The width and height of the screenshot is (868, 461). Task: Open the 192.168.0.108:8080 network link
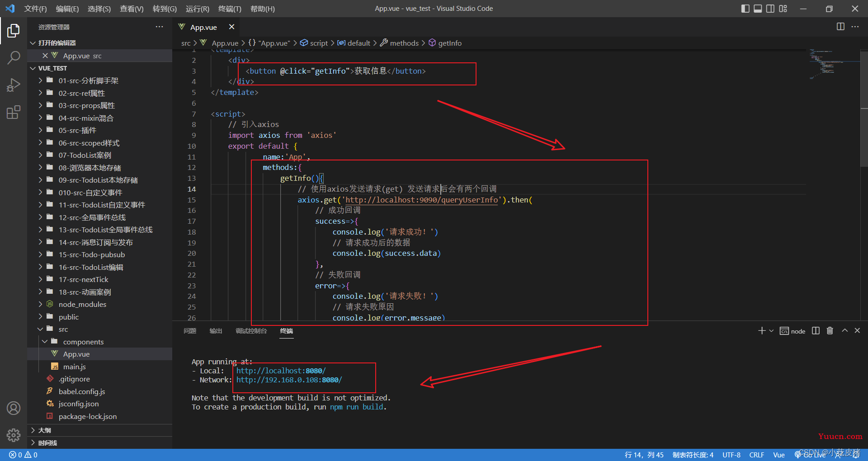coord(289,380)
